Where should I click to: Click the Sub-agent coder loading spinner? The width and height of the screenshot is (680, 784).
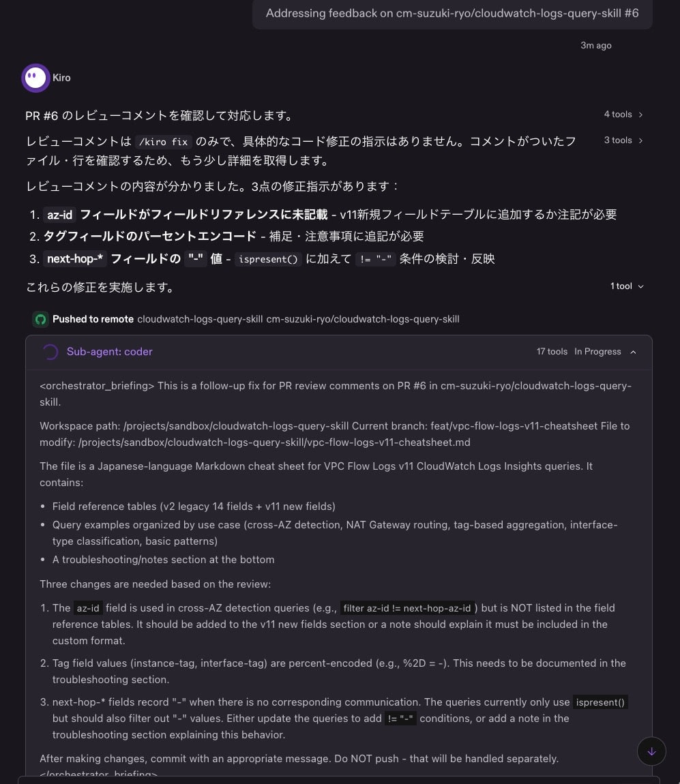[50, 352]
